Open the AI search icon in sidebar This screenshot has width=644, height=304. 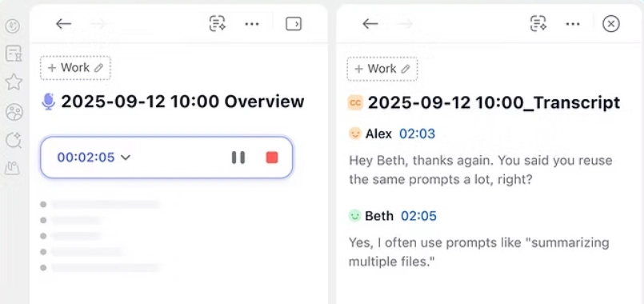click(14, 141)
